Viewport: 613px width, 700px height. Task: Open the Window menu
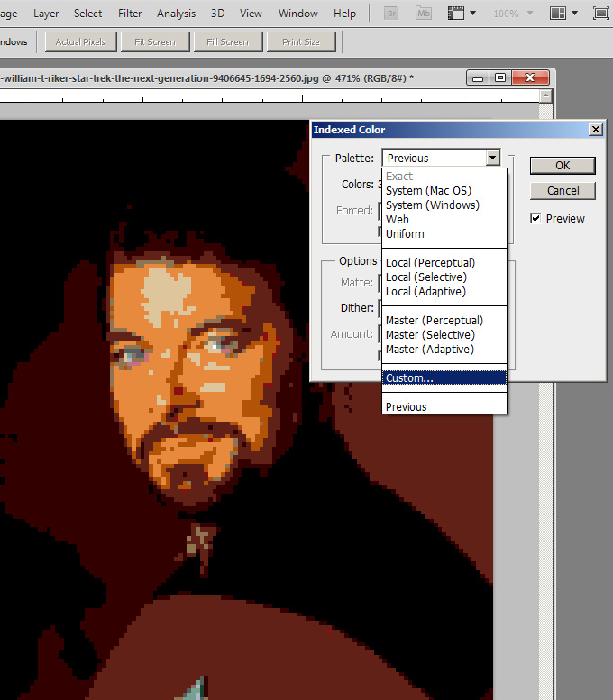(x=298, y=14)
